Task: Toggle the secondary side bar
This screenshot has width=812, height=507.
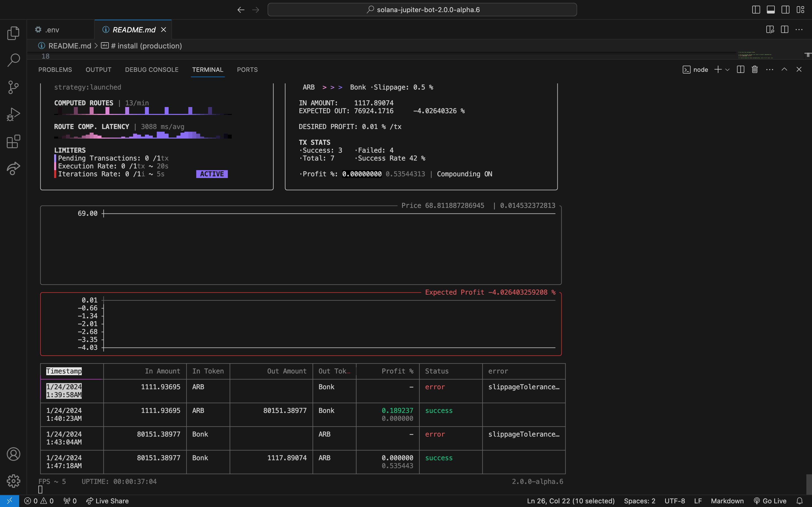Action: point(785,9)
